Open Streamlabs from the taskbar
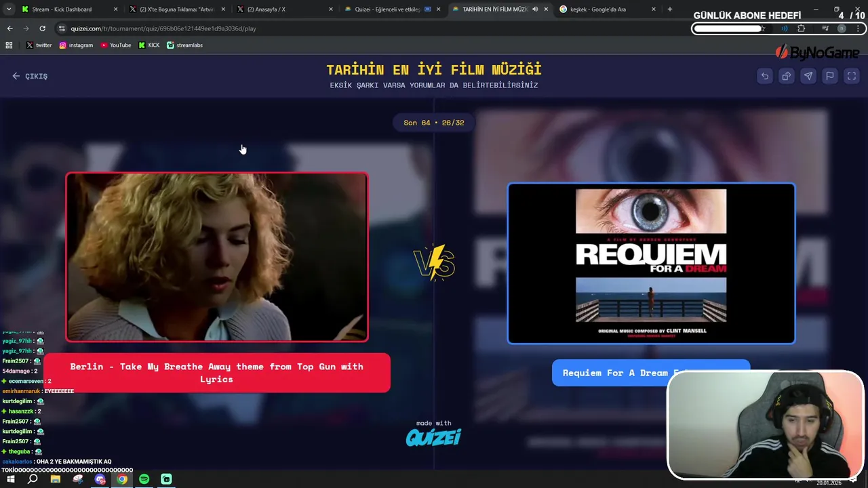This screenshot has height=488, width=868. (166, 479)
